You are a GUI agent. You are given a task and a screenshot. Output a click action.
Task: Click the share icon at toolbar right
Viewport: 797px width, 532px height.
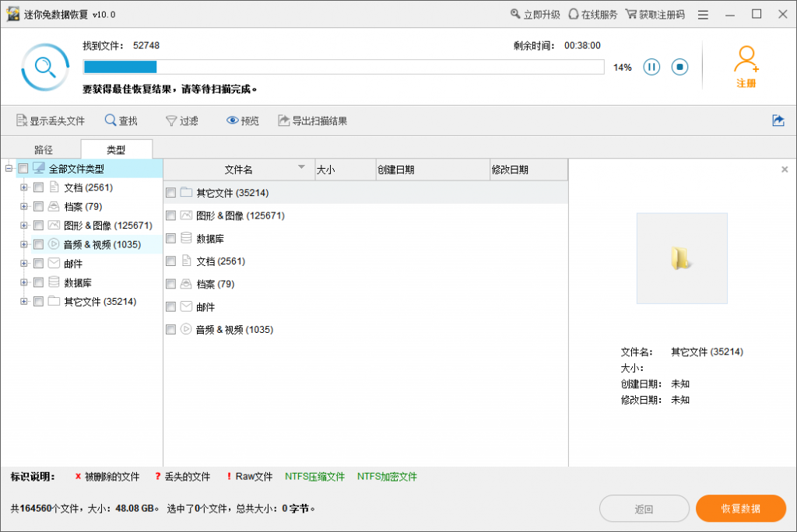pos(778,121)
